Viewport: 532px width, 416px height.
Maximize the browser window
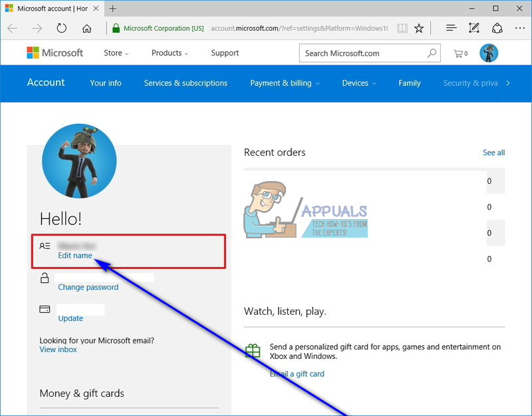[x=495, y=9]
